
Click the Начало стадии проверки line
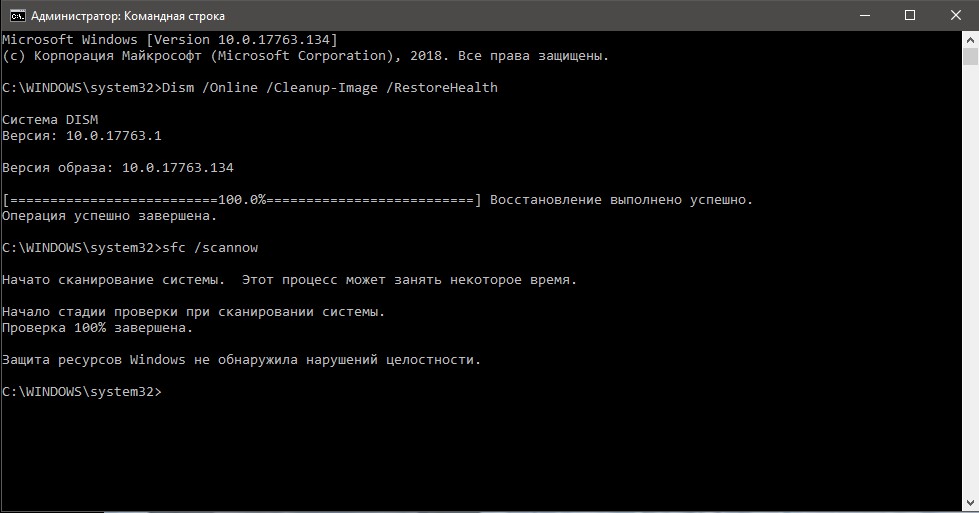(194, 311)
